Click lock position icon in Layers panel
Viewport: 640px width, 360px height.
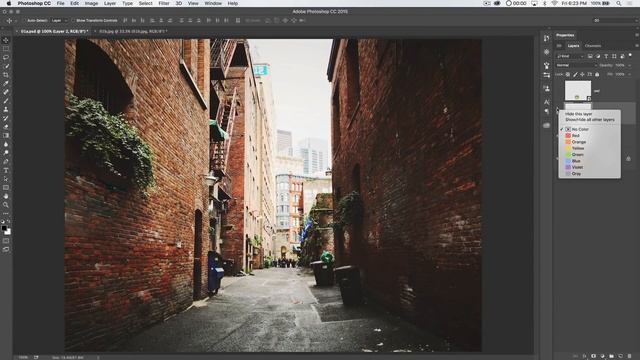tap(582, 74)
